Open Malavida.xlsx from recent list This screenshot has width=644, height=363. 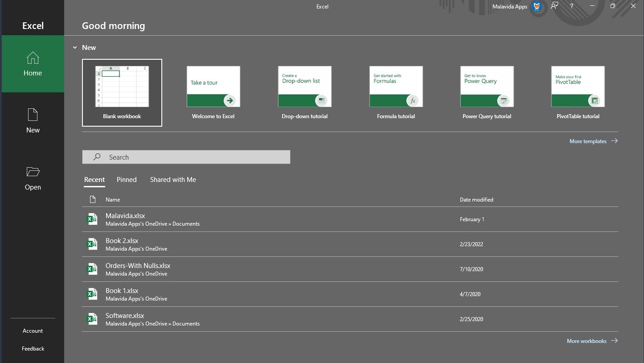click(x=350, y=219)
